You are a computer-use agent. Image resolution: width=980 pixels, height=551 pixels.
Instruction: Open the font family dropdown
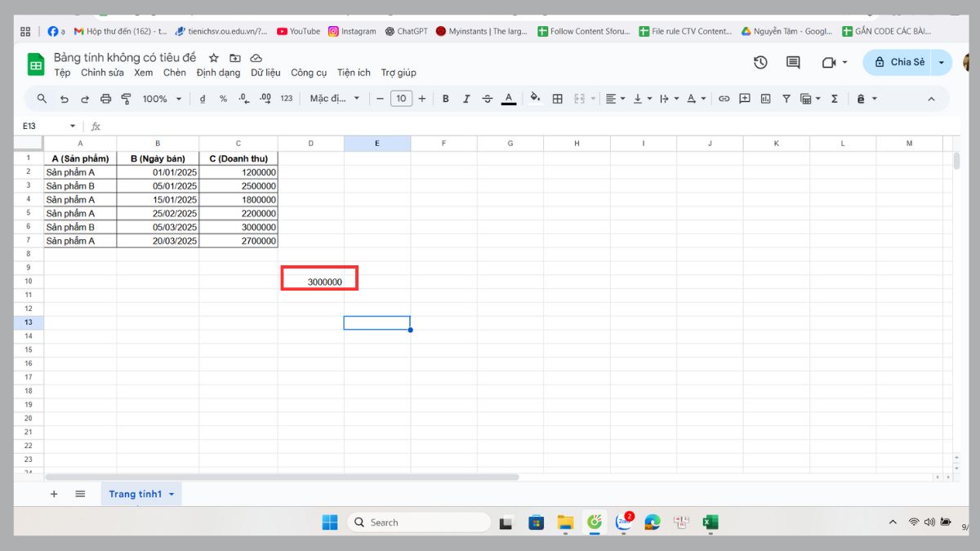point(334,99)
